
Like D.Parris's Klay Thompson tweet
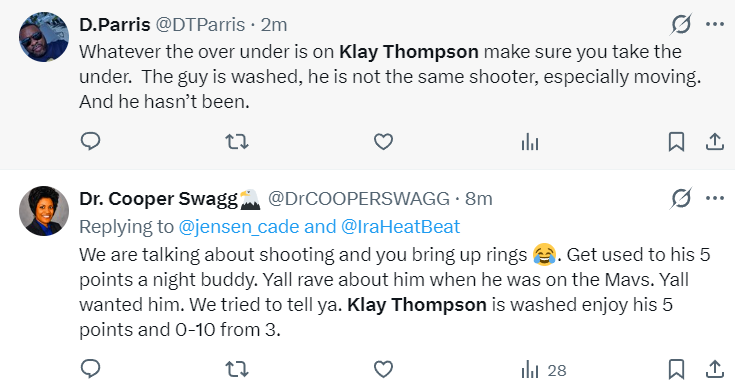383,142
